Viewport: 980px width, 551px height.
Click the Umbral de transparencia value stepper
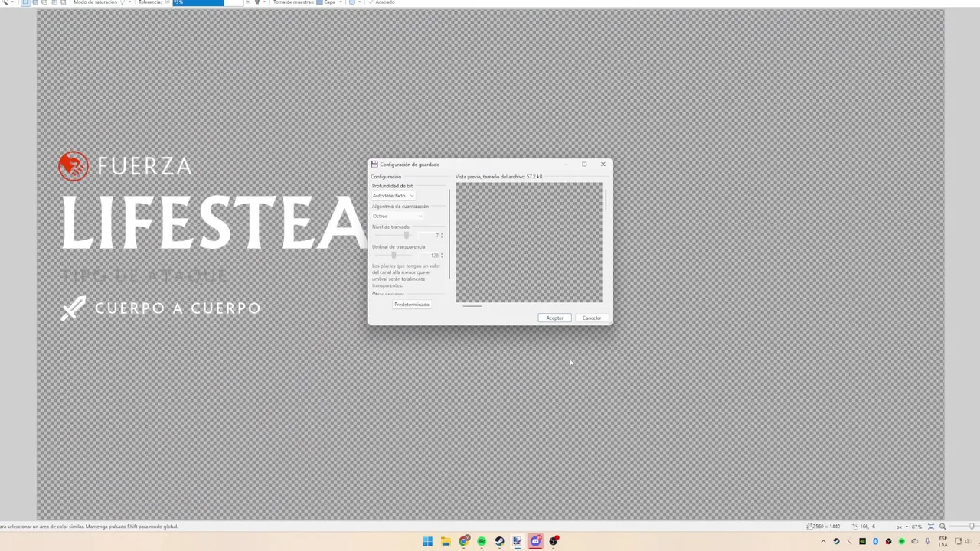[x=442, y=255]
